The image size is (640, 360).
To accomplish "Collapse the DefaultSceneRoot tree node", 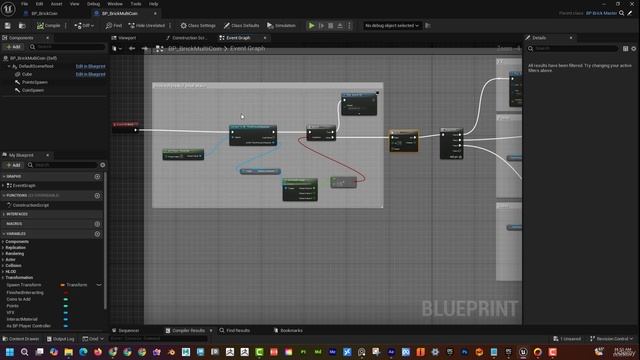I will point(9,66).
